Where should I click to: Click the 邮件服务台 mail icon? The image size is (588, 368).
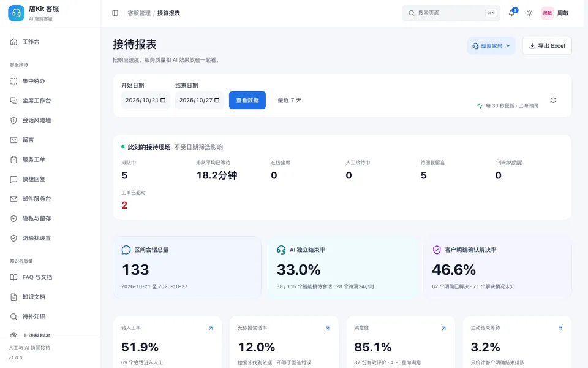(13, 199)
